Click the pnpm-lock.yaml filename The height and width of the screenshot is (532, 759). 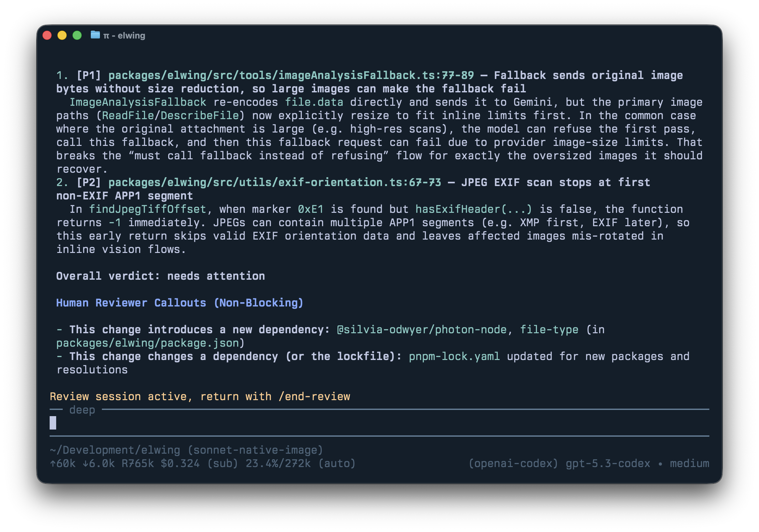click(x=454, y=356)
